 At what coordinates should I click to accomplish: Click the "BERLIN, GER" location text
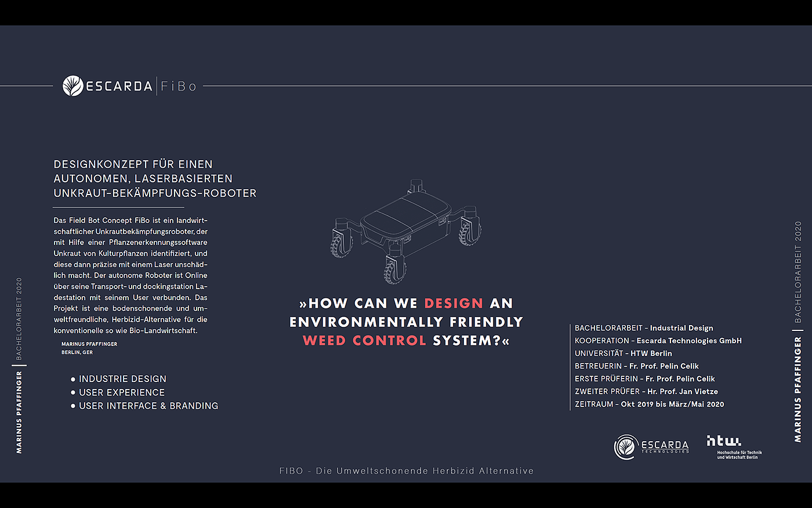click(77, 352)
